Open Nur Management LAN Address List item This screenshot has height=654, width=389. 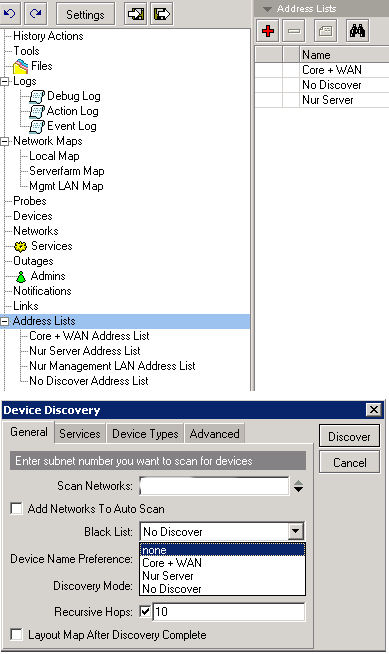pos(112,366)
